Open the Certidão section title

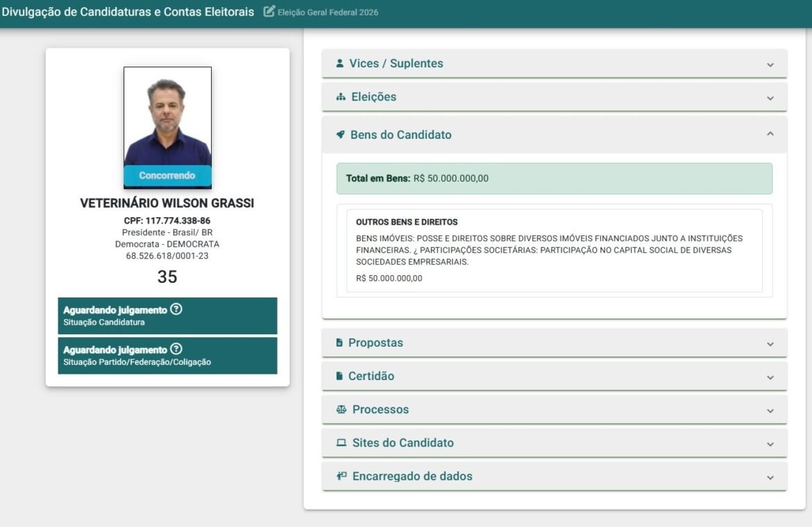pos(371,376)
